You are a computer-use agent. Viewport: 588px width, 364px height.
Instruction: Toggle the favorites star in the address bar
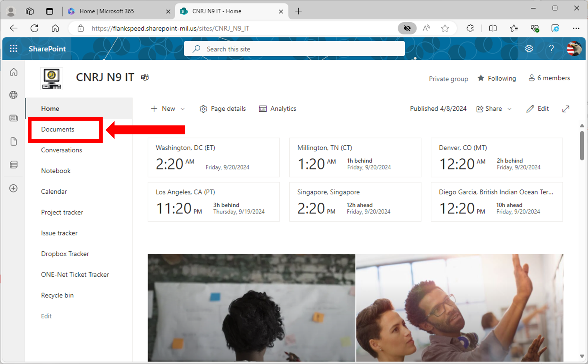(445, 28)
